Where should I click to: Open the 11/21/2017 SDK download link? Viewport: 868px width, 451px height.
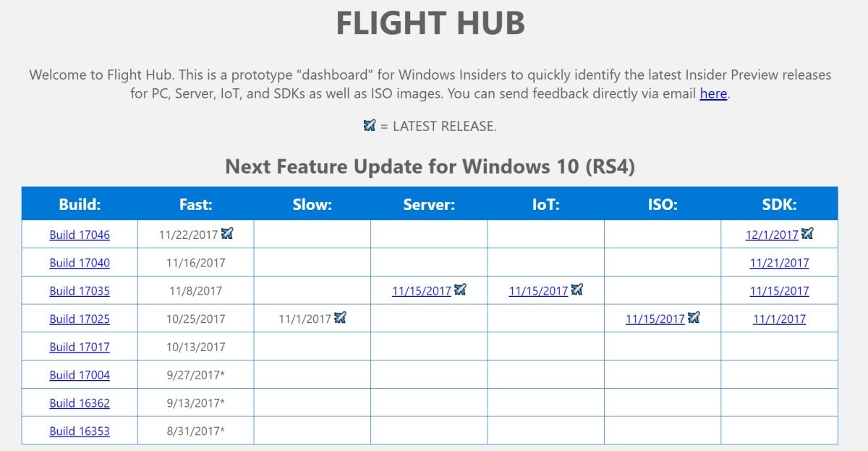coord(780,262)
